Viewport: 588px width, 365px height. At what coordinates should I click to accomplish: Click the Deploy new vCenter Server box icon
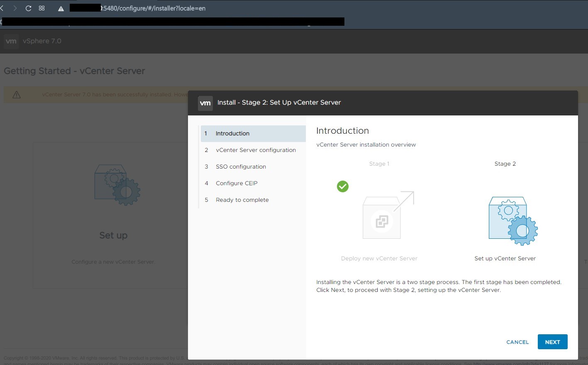tap(388, 215)
